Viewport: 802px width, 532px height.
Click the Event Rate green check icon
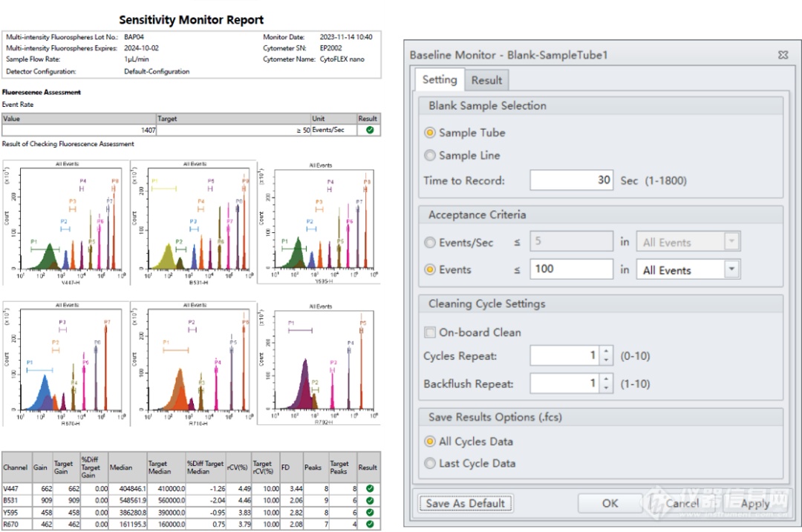[x=369, y=130]
